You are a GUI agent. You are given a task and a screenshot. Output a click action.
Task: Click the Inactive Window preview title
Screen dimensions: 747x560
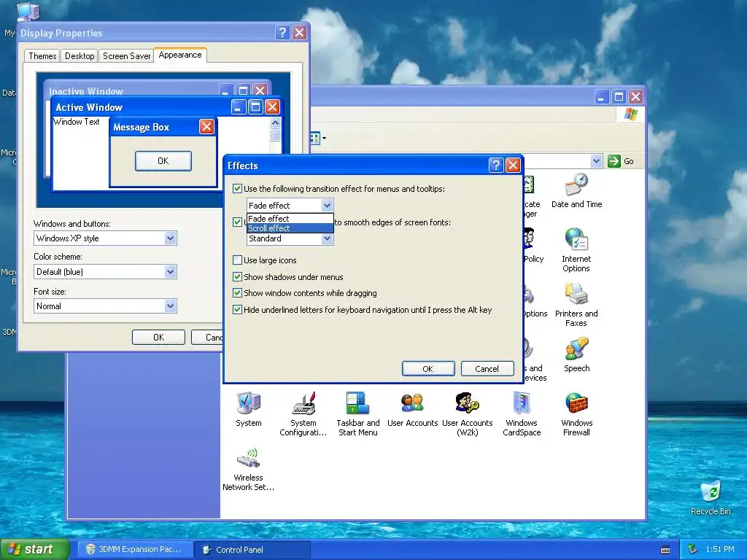[86, 91]
